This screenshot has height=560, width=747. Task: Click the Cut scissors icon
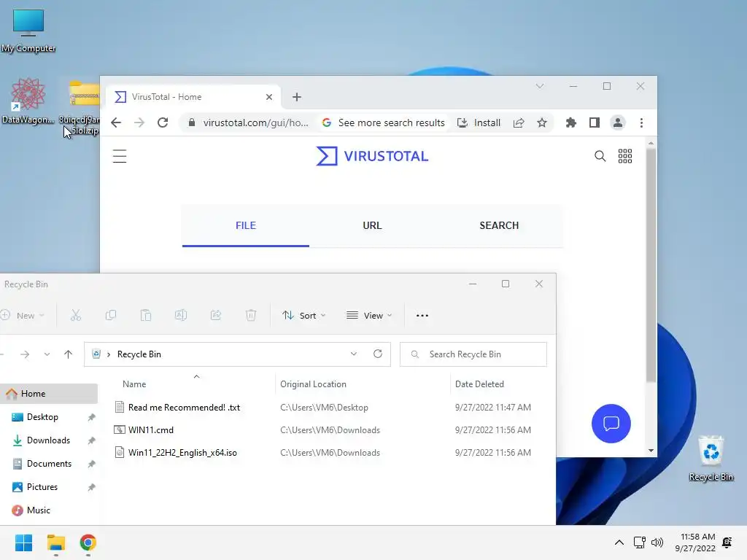pyautogui.click(x=76, y=315)
